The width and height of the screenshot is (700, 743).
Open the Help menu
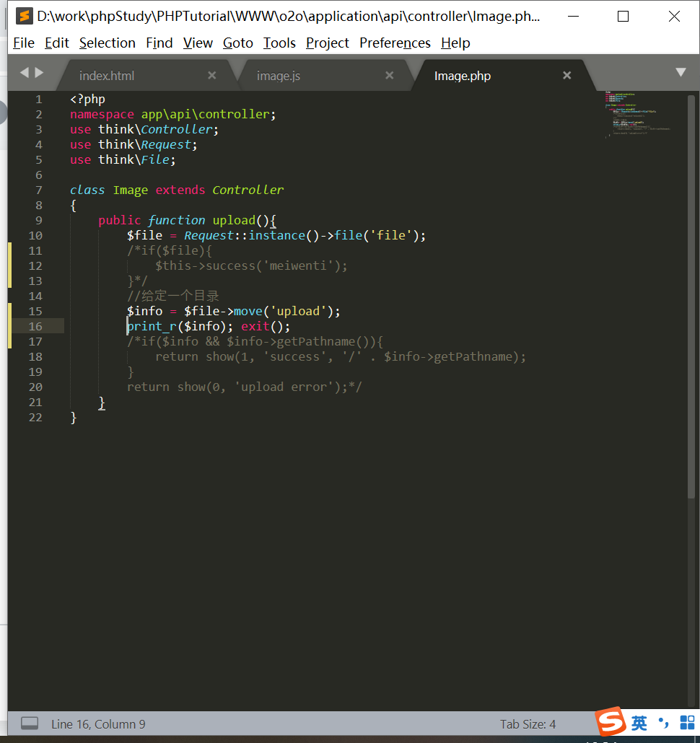455,43
